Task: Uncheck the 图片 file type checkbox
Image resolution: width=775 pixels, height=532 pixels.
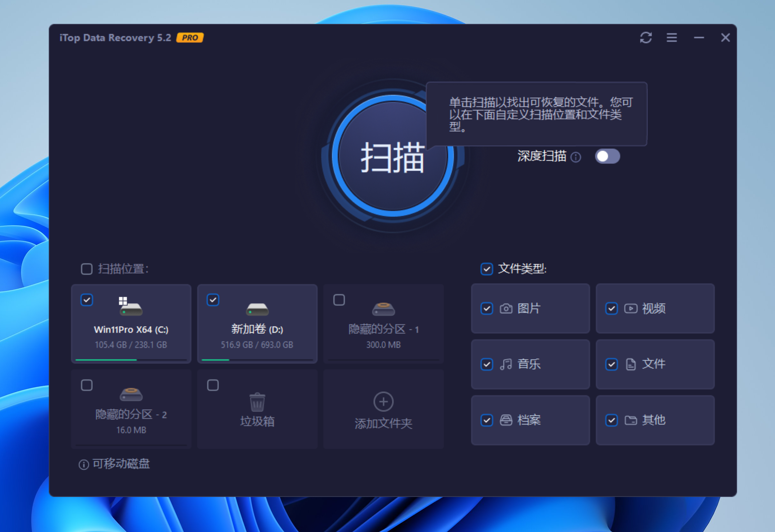Action: [487, 308]
